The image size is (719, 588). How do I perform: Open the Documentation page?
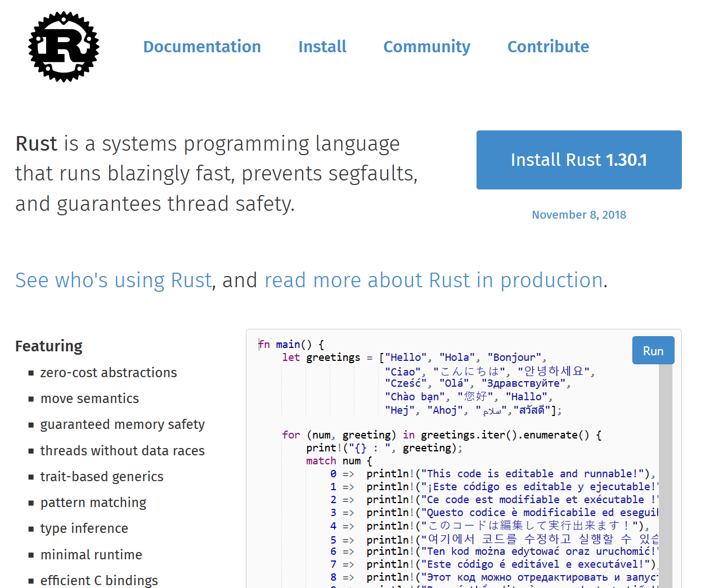(x=202, y=47)
